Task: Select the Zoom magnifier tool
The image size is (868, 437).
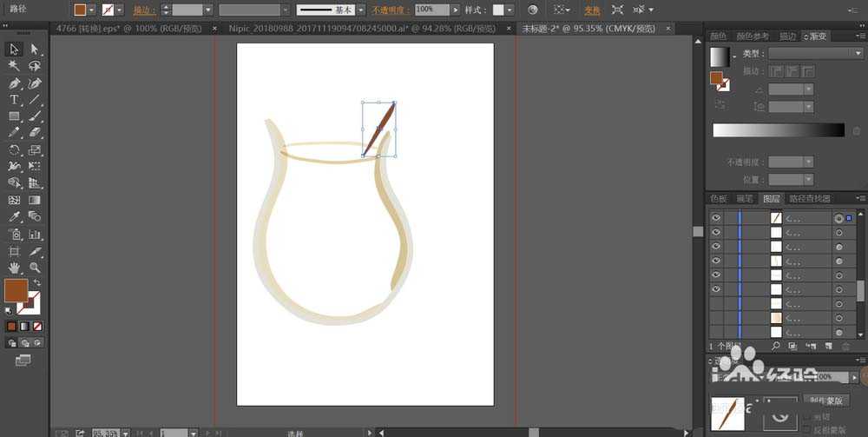Action: (35, 268)
